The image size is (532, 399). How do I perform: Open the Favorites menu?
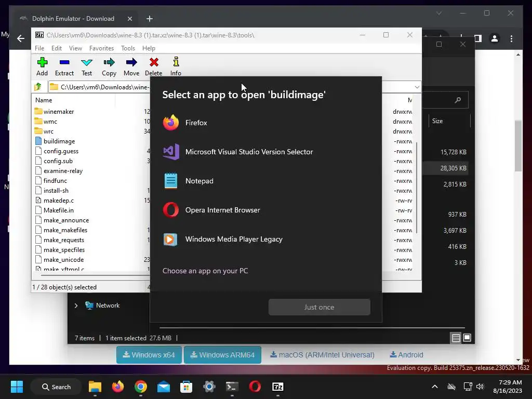[x=101, y=48]
